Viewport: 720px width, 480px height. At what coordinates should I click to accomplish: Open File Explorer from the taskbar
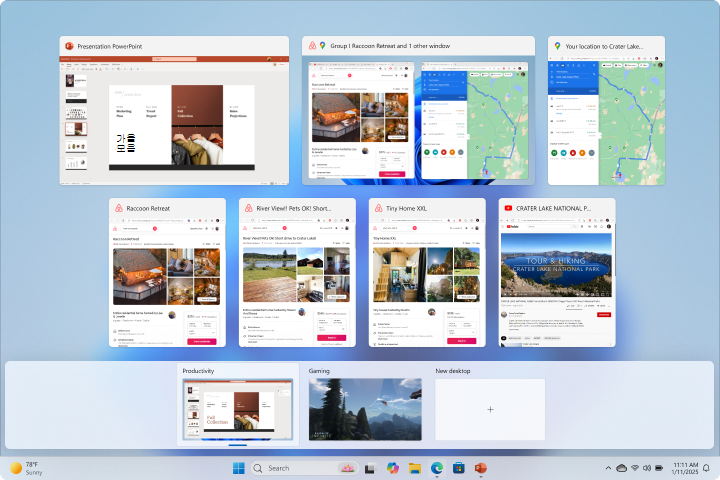[x=415, y=468]
